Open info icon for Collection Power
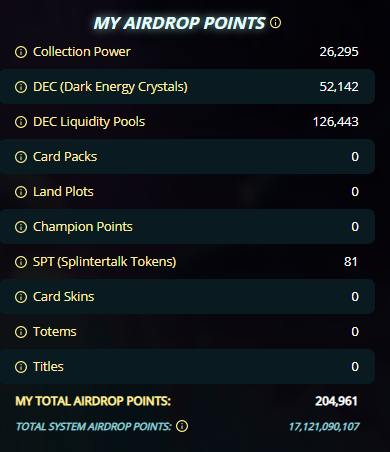 [21, 52]
